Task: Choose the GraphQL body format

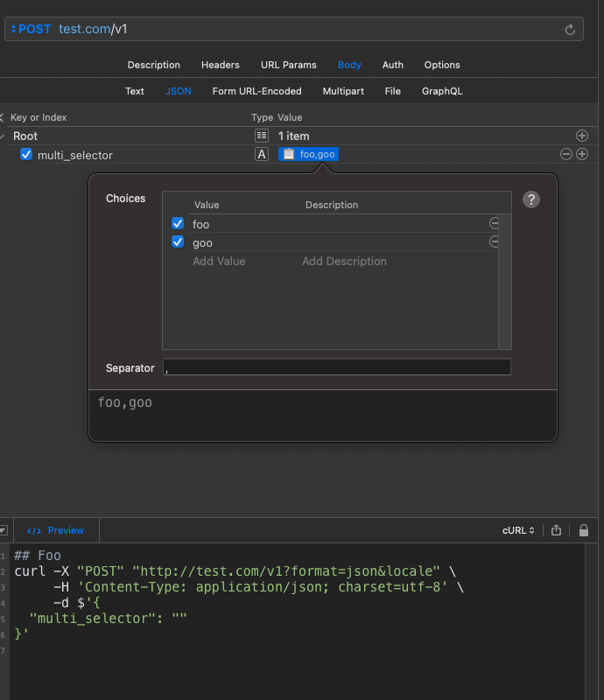Action: [442, 91]
